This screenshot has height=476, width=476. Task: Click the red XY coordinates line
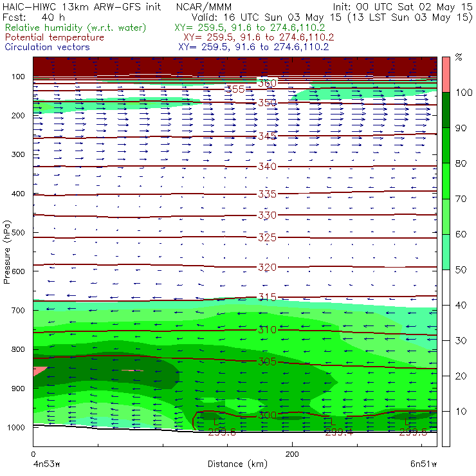pyautogui.click(x=259, y=37)
